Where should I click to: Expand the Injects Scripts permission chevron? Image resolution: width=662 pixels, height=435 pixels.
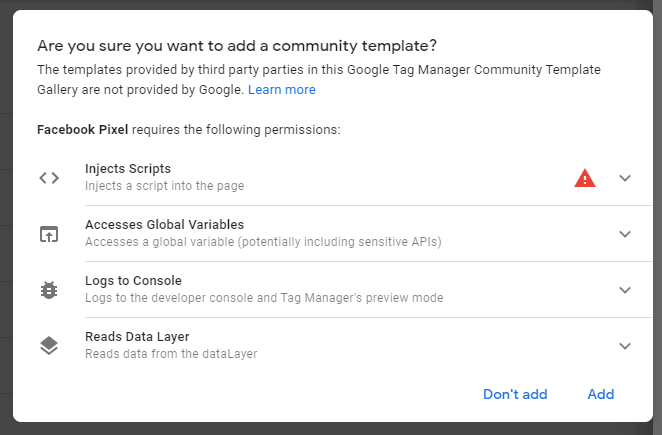click(625, 178)
